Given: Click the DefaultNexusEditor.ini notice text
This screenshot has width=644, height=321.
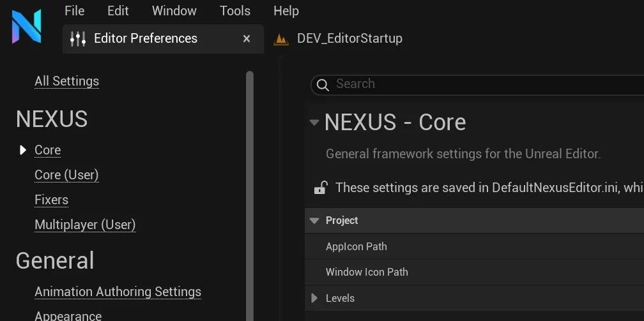Looking at the screenshot, I should coord(489,188).
